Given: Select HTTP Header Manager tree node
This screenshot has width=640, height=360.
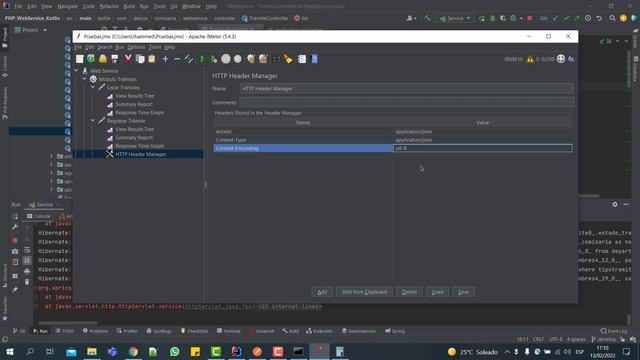Looking at the screenshot, I should [x=140, y=154].
